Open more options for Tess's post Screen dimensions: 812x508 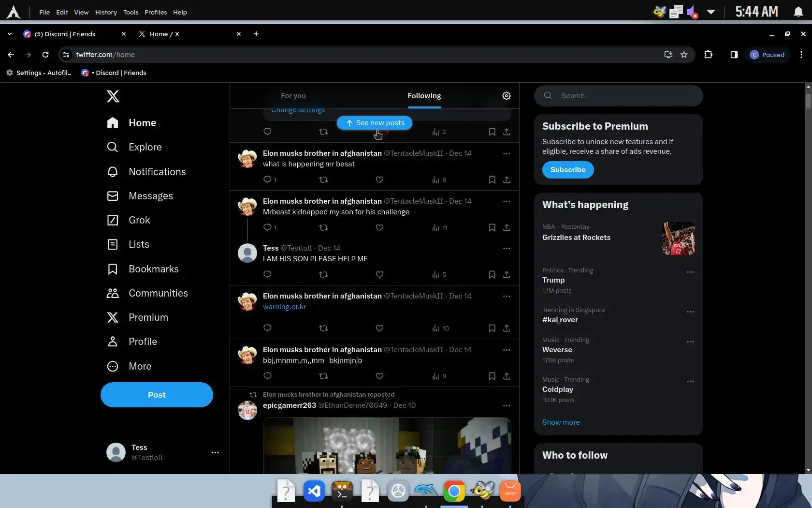tap(506, 248)
